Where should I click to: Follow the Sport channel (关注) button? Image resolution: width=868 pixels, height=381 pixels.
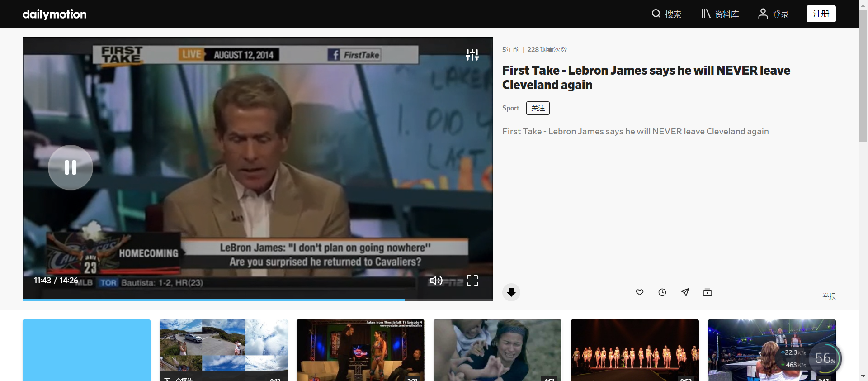(538, 108)
